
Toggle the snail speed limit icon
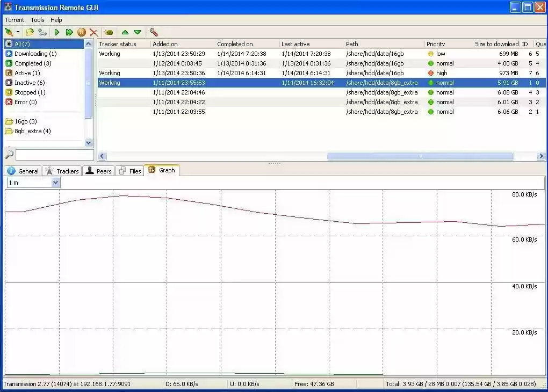click(109, 33)
